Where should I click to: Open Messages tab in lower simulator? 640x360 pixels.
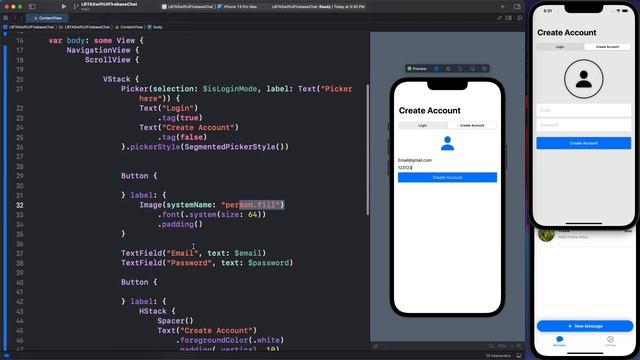coord(560,341)
